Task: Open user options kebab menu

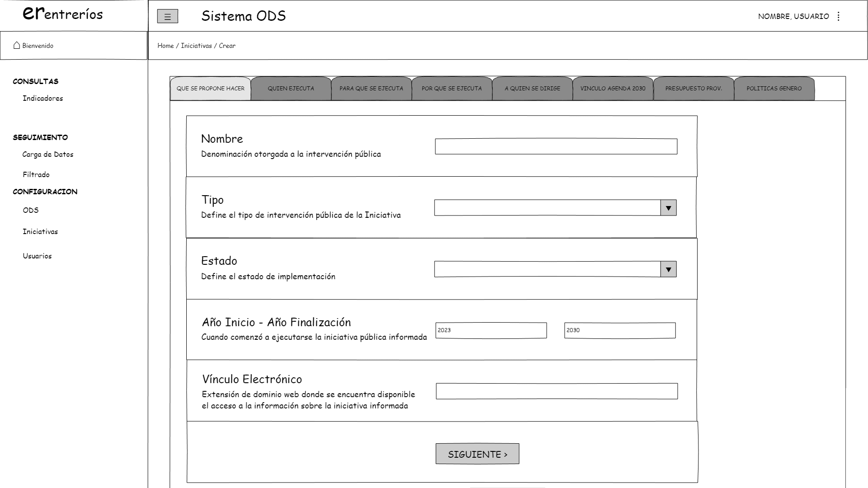Action: point(839,16)
